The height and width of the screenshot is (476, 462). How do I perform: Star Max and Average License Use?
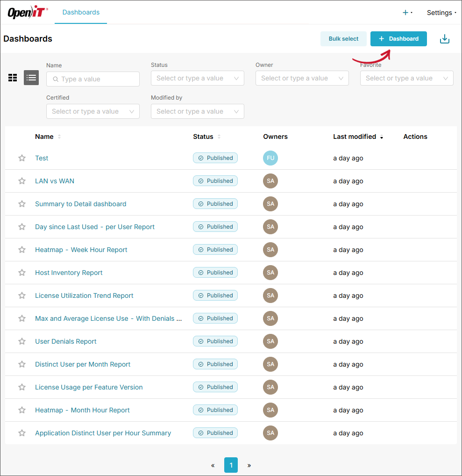22,318
